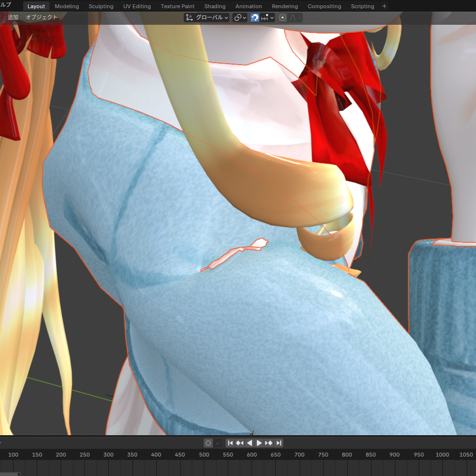Click frame 500 on timeline ruler
The height and width of the screenshot is (476, 476).
[x=204, y=455]
